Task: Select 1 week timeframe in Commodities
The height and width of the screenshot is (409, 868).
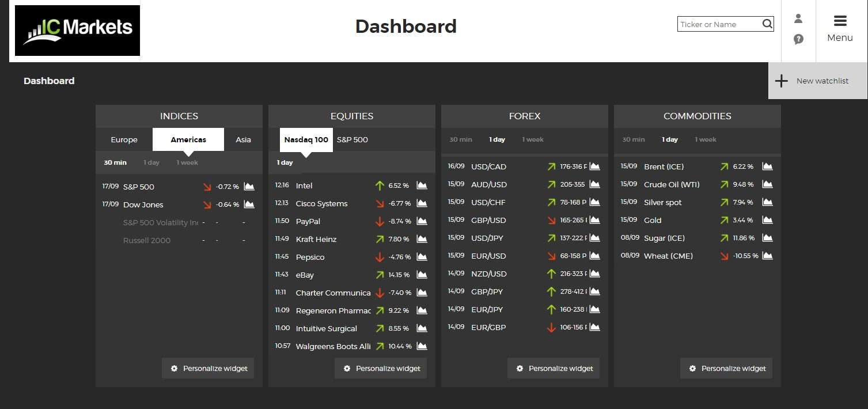Action: (706, 139)
